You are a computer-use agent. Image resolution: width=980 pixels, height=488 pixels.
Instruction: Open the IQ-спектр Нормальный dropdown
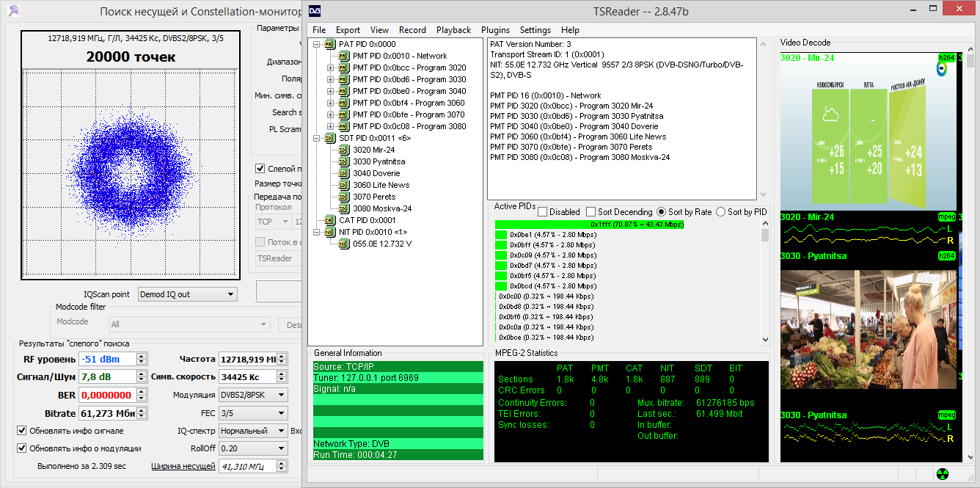[253, 431]
